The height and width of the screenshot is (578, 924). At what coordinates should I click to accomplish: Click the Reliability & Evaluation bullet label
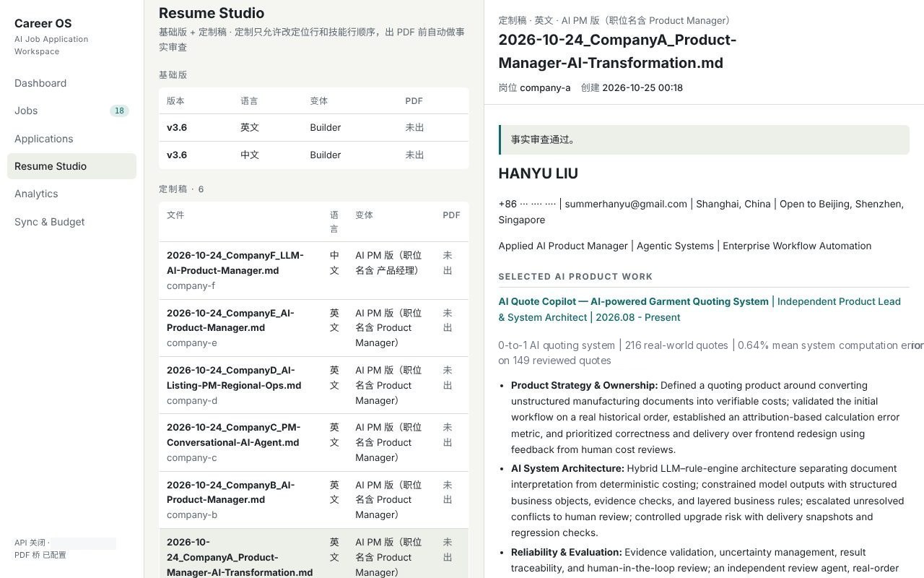[566, 552]
